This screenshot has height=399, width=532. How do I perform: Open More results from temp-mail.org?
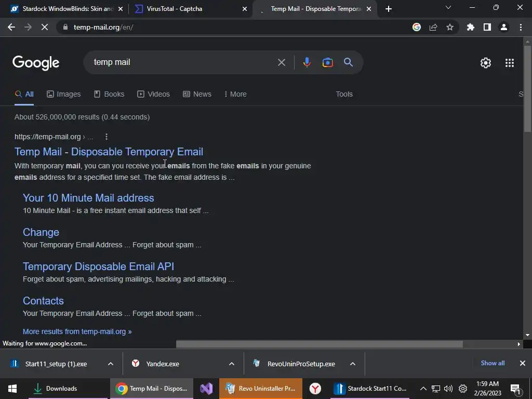pos(77,331)
